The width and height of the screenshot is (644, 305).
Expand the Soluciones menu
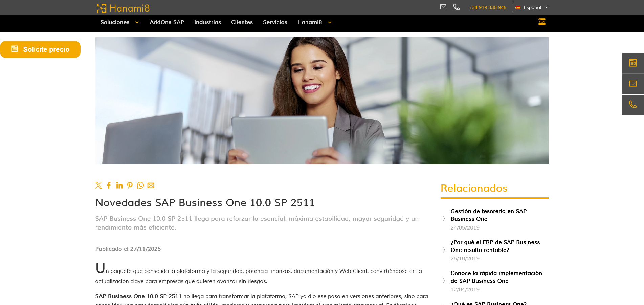coord(119,22)
